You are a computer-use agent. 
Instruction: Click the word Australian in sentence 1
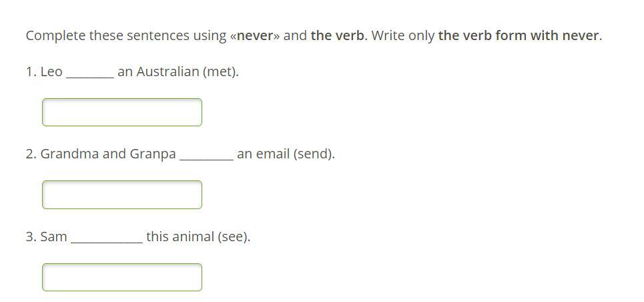tap(168, 72)
